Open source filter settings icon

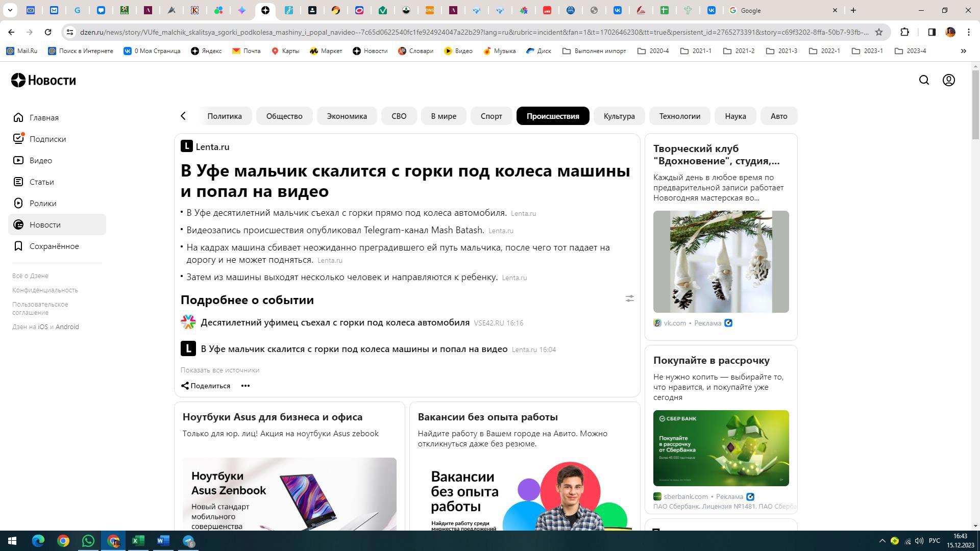coord(629,298)
